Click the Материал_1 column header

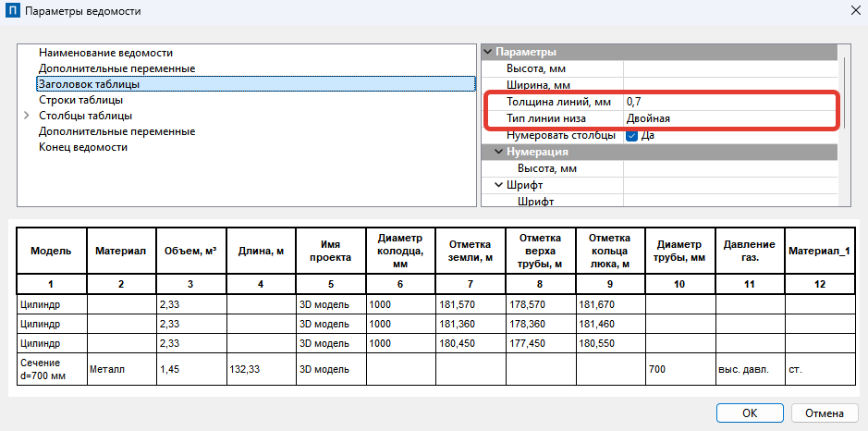coord(820,251)
